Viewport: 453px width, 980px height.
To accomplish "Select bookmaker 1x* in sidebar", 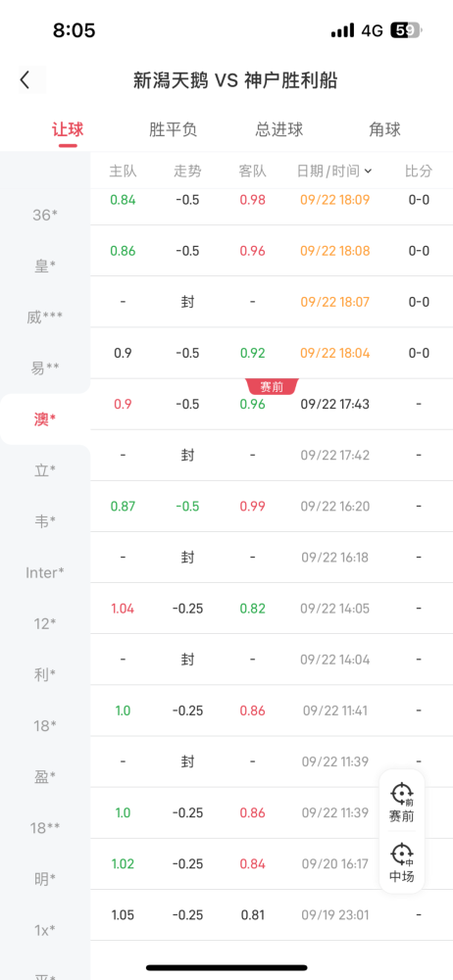I will [45, 929].
